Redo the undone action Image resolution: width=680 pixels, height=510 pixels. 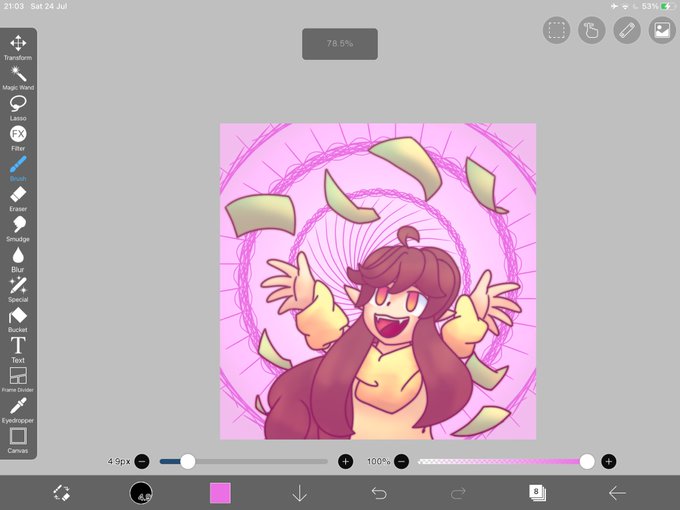point(458,493)
